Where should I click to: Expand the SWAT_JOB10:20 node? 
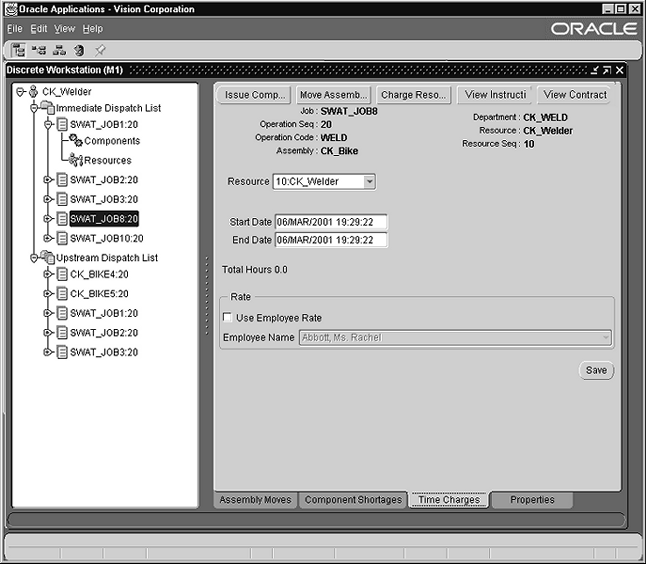[48, 238]
